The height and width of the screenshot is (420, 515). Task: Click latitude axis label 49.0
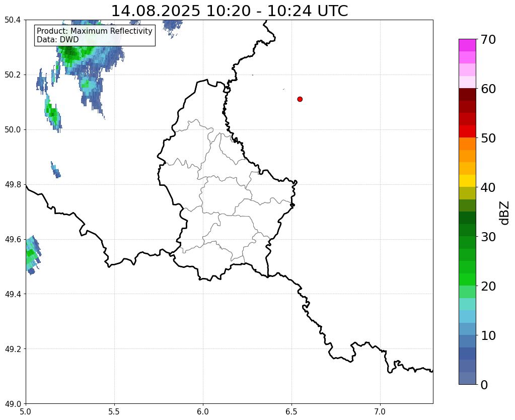point(13,404)
